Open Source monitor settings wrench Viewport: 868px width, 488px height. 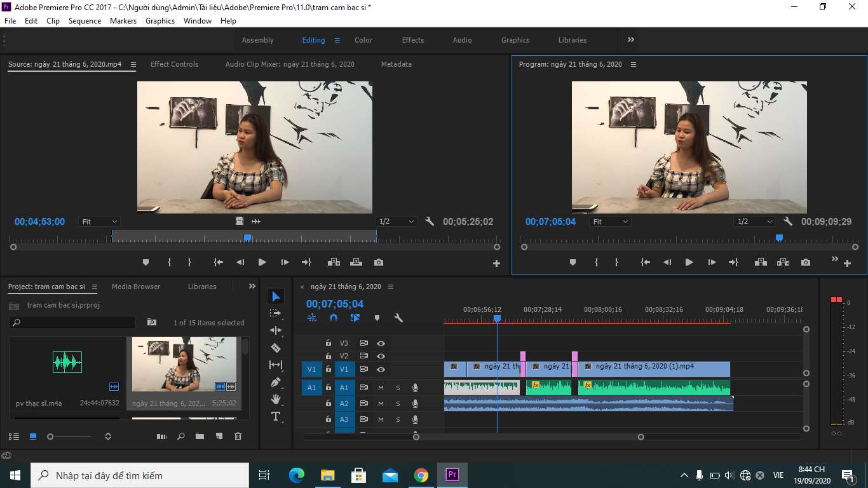(430, 221)
